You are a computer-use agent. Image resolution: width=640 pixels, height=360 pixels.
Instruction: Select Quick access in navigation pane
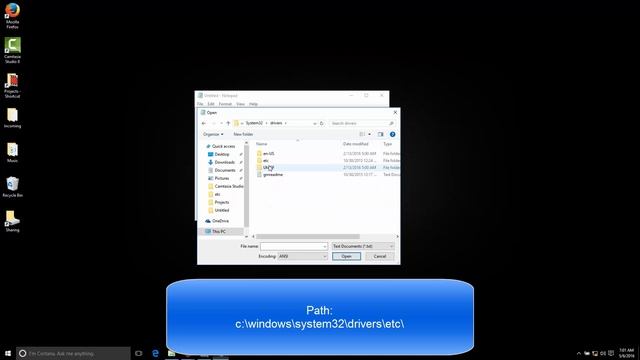(x=223, y=146)
